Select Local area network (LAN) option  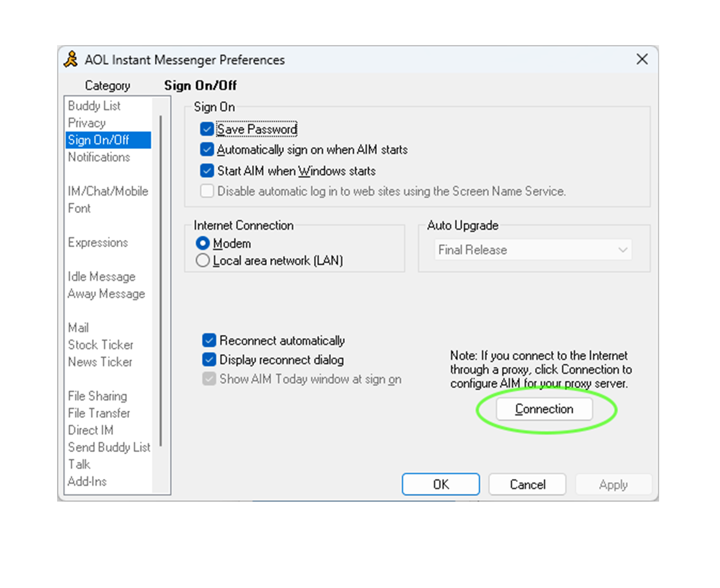point(202,261)
